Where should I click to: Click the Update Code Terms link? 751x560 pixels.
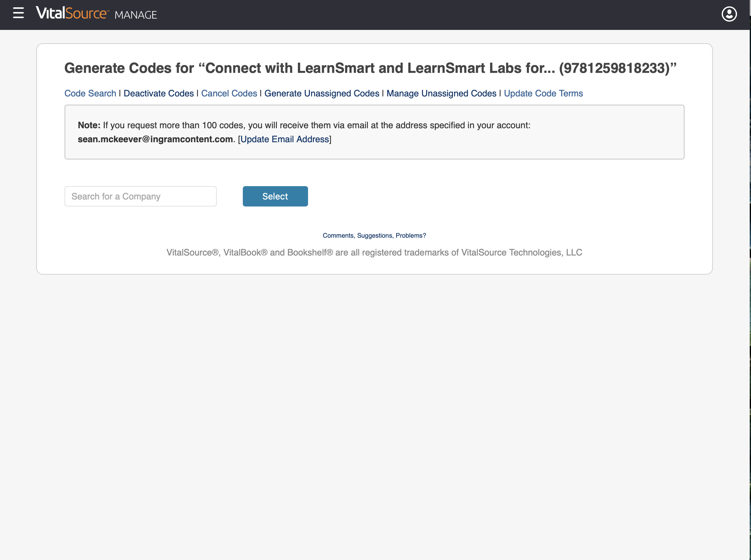point(544,93)
